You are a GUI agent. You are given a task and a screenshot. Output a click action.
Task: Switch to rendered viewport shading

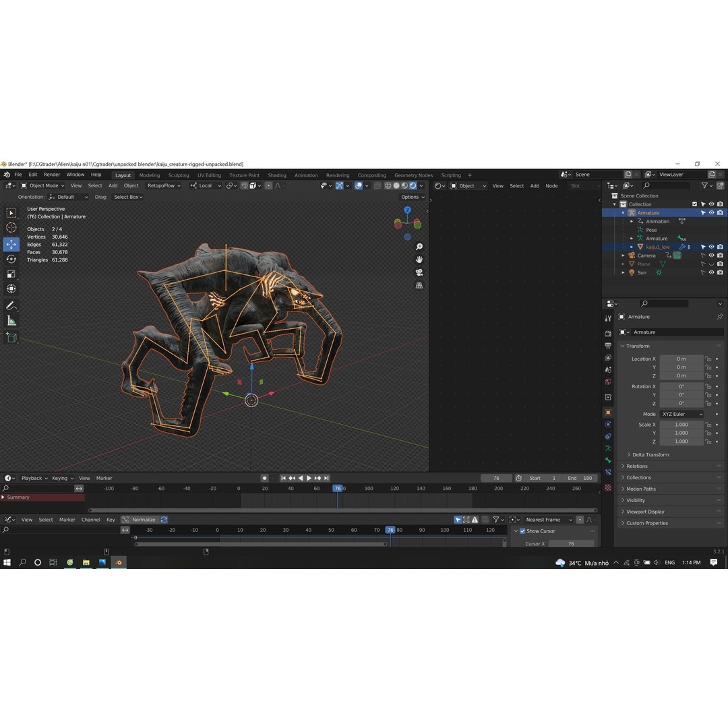point(413,186)
